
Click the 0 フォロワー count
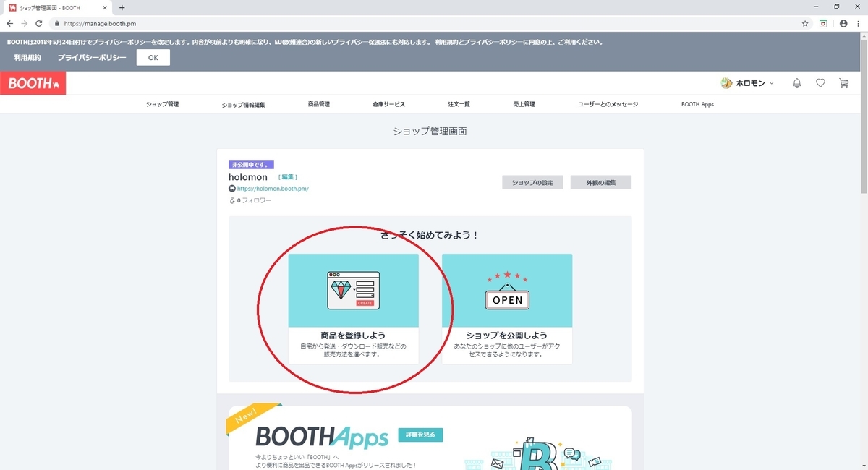(x=250, y=200)
